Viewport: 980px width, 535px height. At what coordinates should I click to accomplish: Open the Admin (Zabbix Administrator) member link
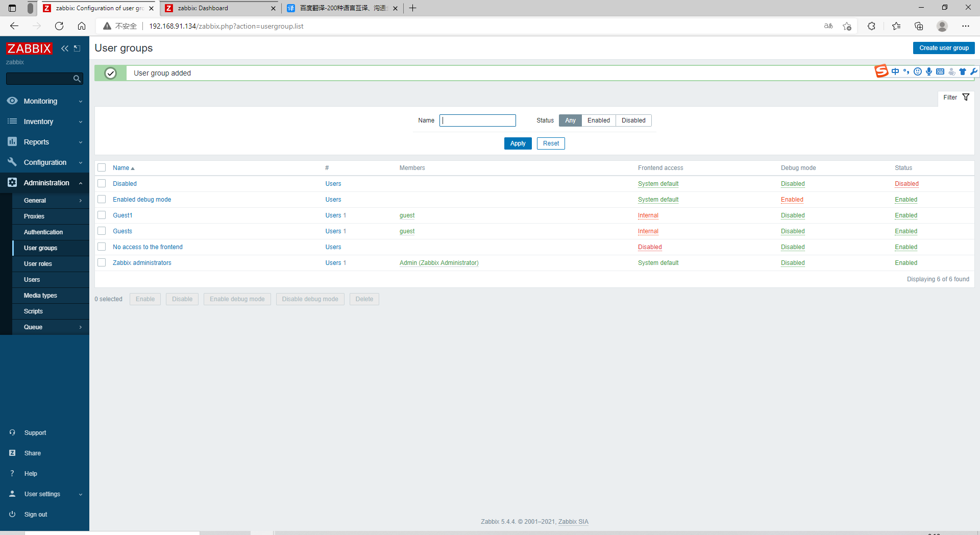coord(439,263)
